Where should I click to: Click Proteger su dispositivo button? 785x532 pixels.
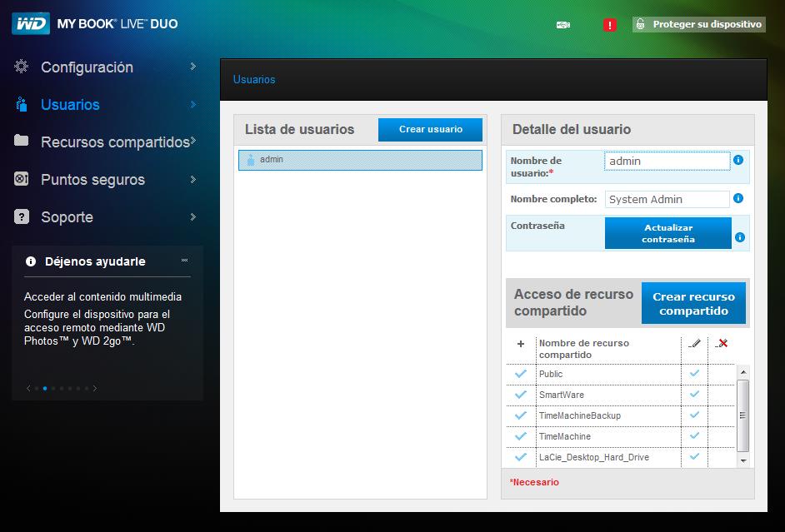[698, 24]
